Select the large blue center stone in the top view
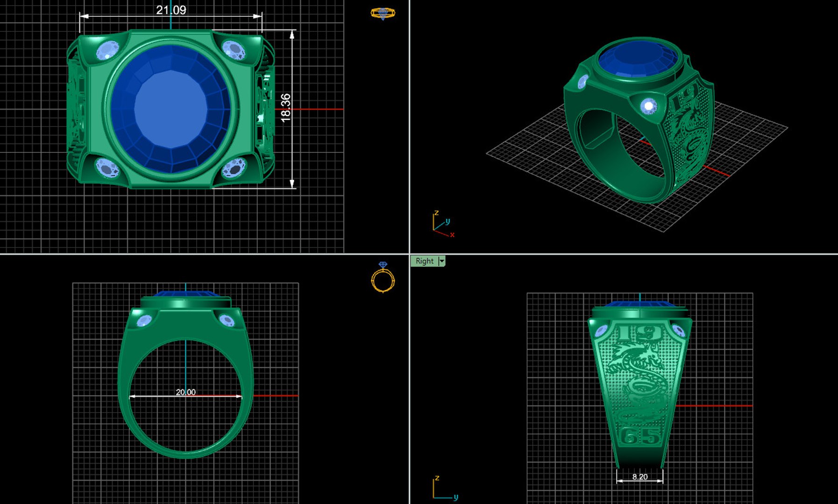 pos(171,109)
